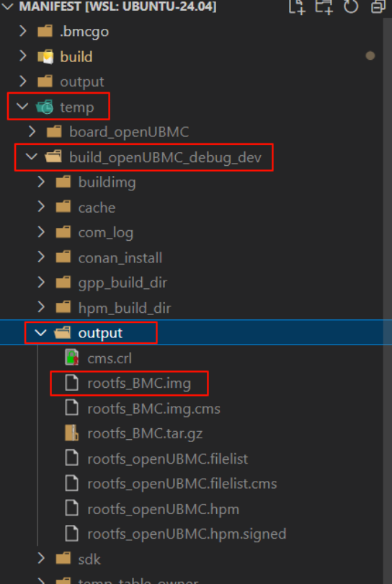This screenshot has height=584, width=392.
Task: Click the temp folder clock icon
Action: point(45,107)
